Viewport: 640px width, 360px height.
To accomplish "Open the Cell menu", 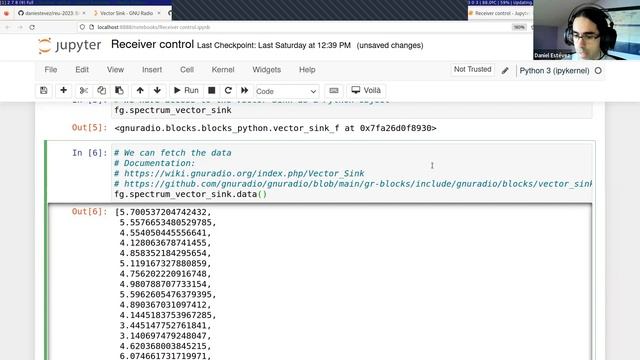I will coord(187,70).
